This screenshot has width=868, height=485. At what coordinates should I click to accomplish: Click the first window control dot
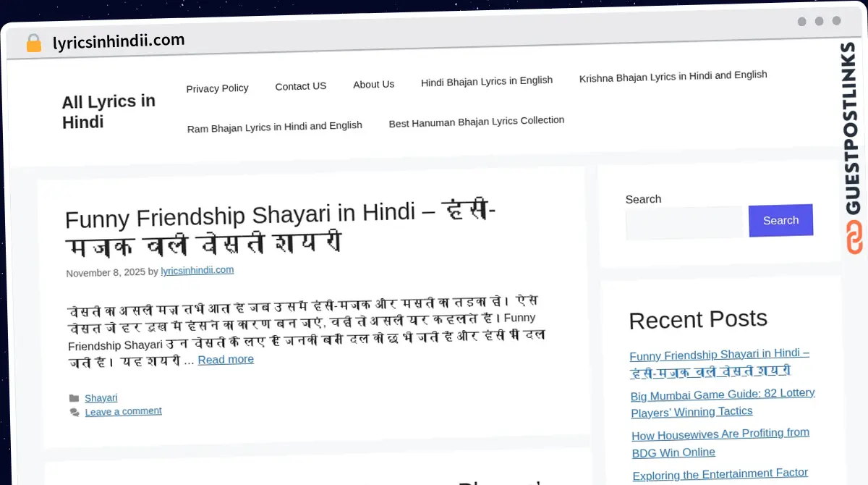tap(802, 21)
